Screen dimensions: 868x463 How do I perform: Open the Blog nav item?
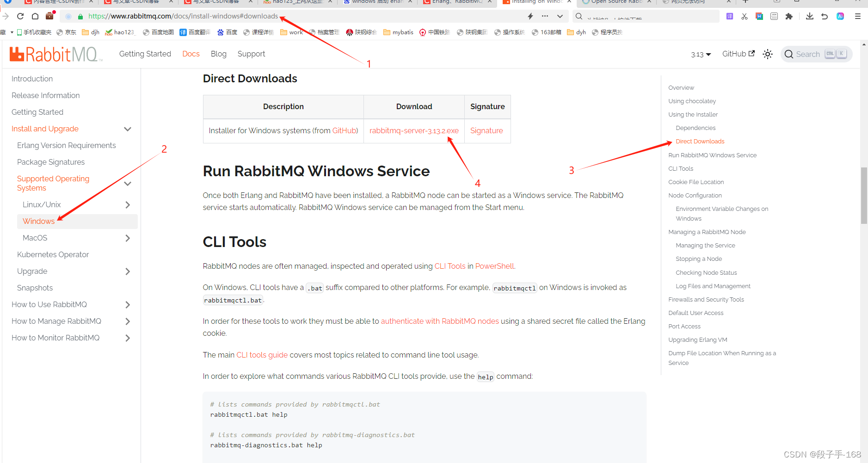[219, 54]
